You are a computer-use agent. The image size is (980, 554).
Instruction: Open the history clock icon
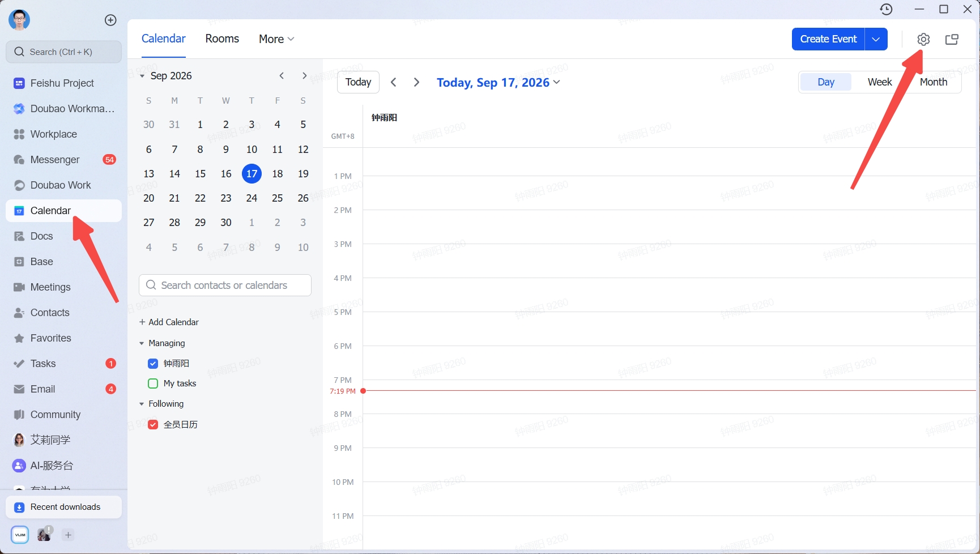(887, 9)
